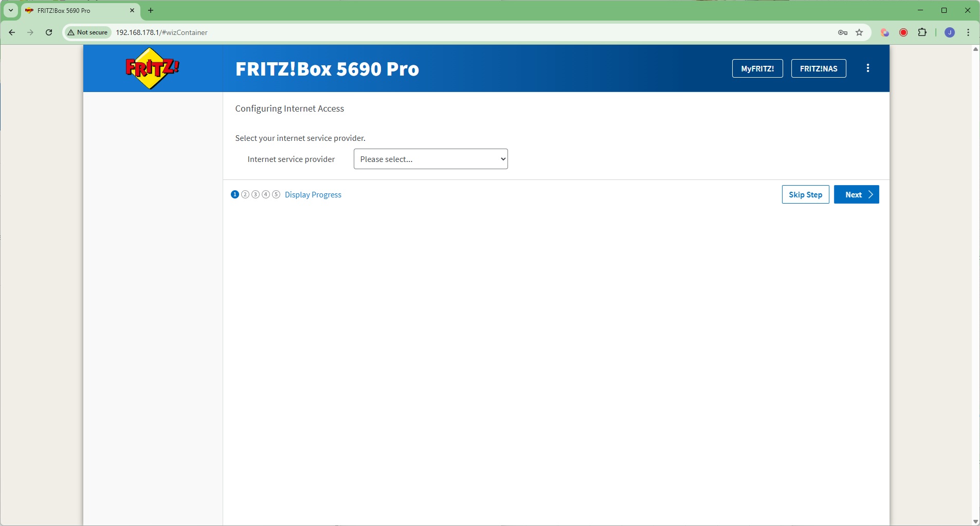Click the Display Progress link
The height and width of the screenshot is (526, 980).
313,195
